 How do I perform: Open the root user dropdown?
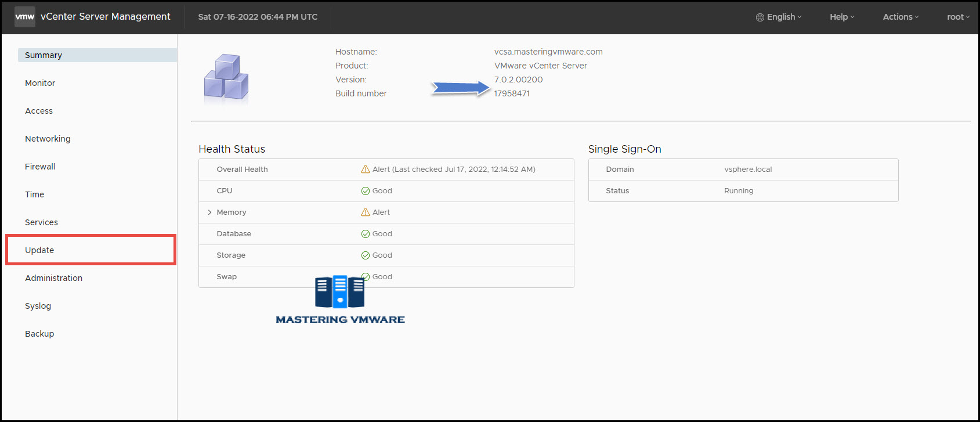[958, 17]
